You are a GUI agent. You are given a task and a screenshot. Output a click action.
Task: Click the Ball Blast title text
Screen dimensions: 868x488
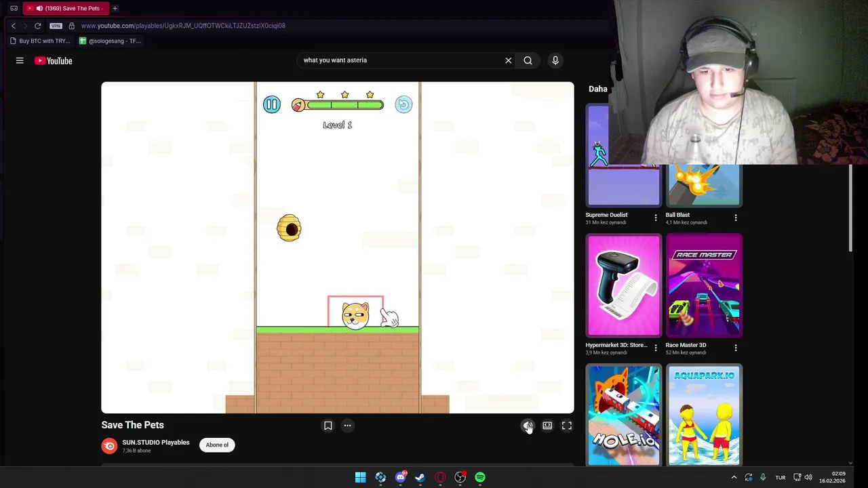click(x=677, y=215)
